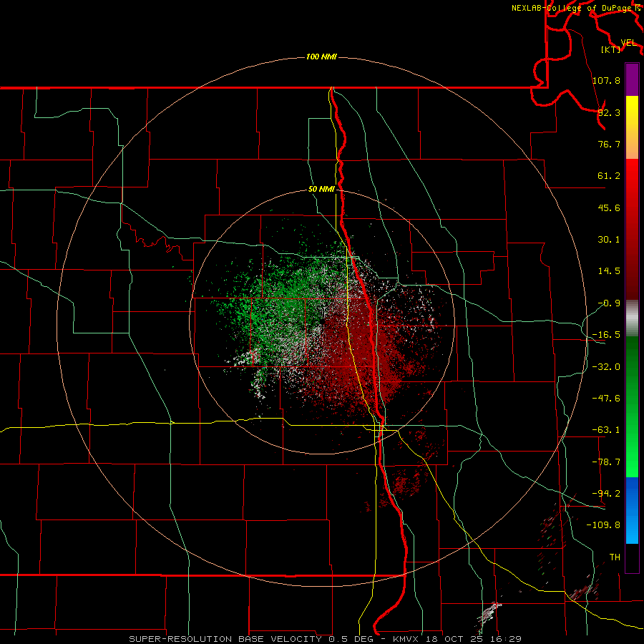Select the -16.5 scale value

606,335
